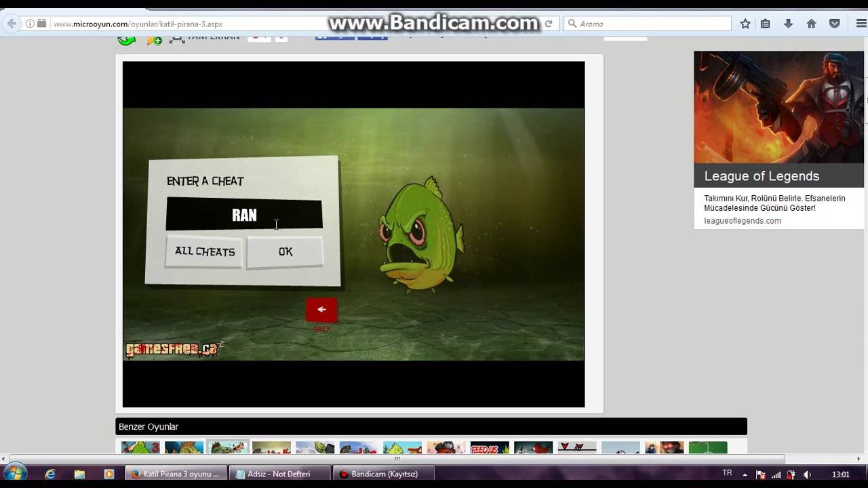Switch to Bandicam (Kayıtsız) taskbar window
Viewport: 868px width, 488px height.
384,474
